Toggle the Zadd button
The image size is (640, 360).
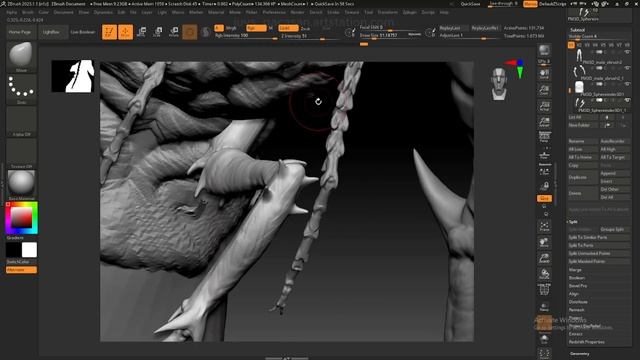[x=288, y=28]
